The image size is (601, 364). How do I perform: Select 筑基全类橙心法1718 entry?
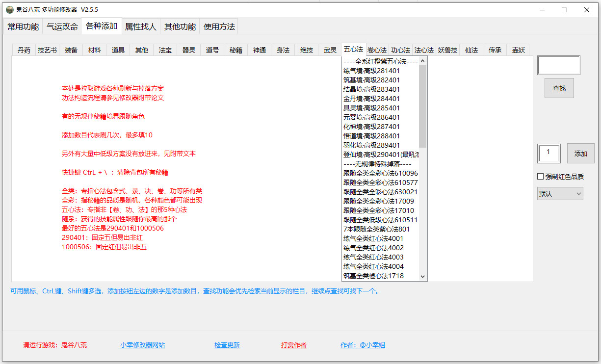tap(380, 276)
